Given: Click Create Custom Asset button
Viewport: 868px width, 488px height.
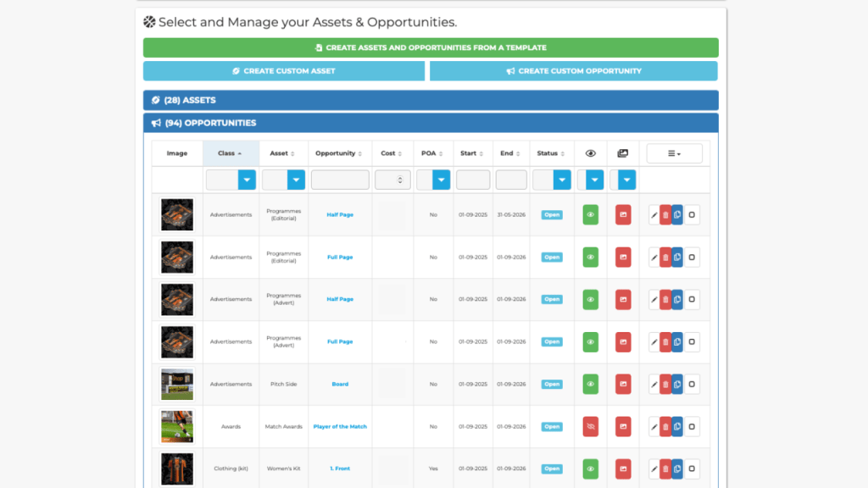Looking at the screenshot, I should 284,71.
